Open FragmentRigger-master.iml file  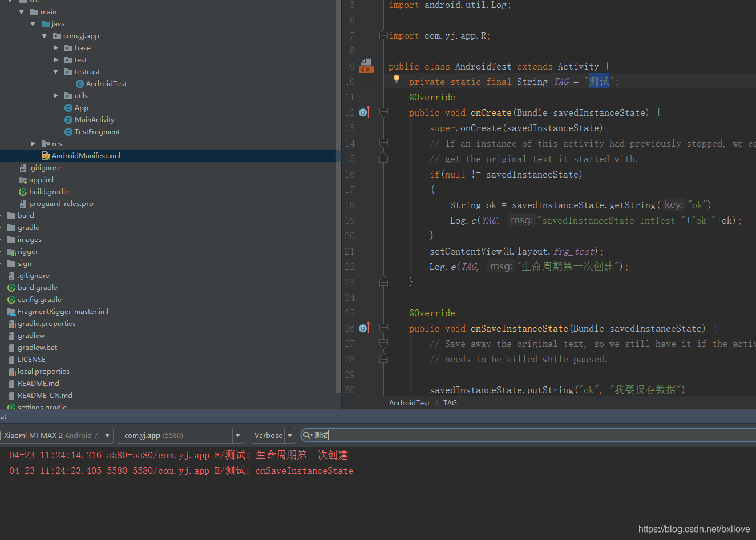point(63,311)
